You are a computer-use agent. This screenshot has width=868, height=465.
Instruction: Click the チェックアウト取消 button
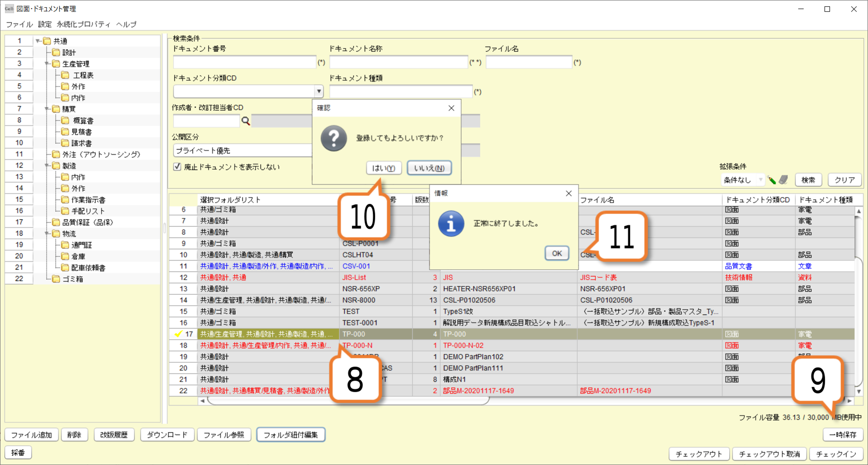[x=769, y=454]
